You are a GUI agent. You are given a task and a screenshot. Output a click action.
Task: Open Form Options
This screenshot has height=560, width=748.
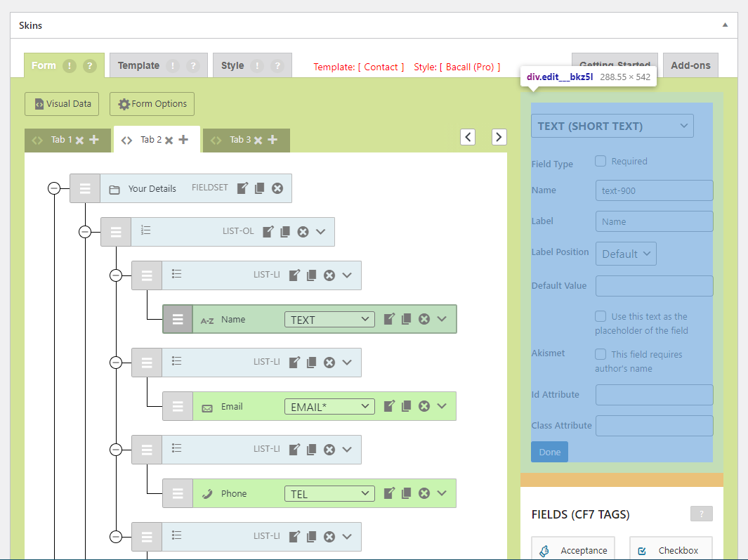pyautogui.click(x=152, y=103)
